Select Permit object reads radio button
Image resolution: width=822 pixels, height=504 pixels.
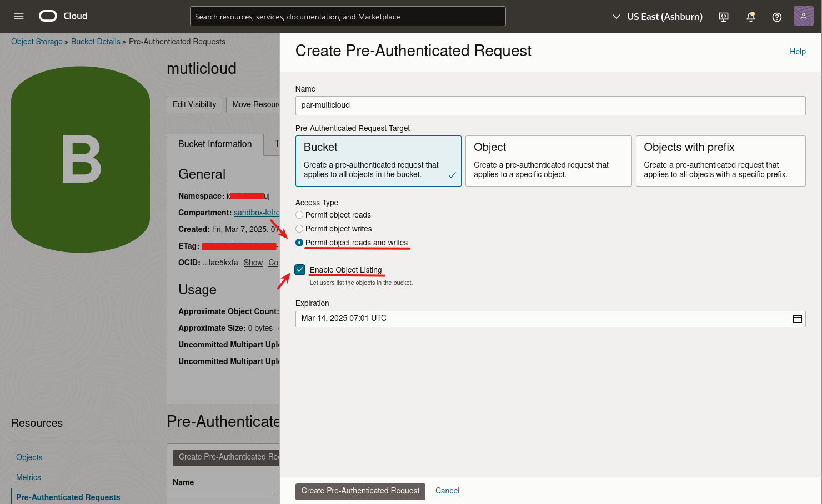point(299,215)
